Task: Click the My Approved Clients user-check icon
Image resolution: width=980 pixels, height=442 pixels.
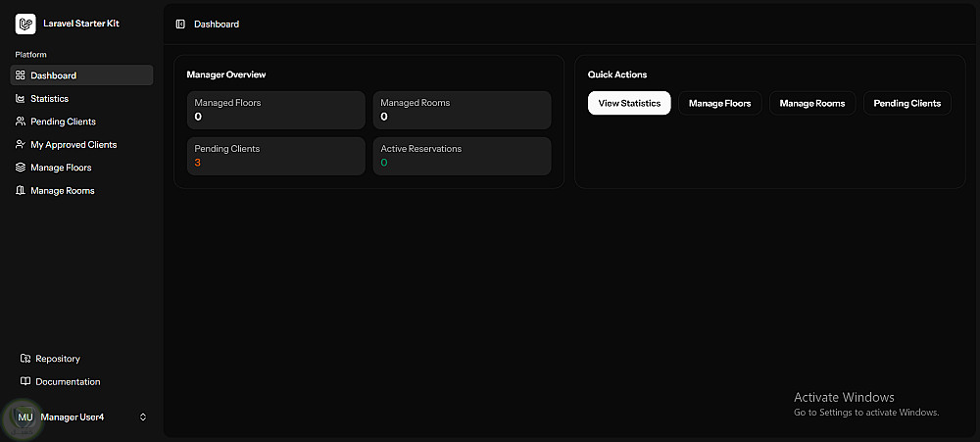Action: click(x=20, y=144)
